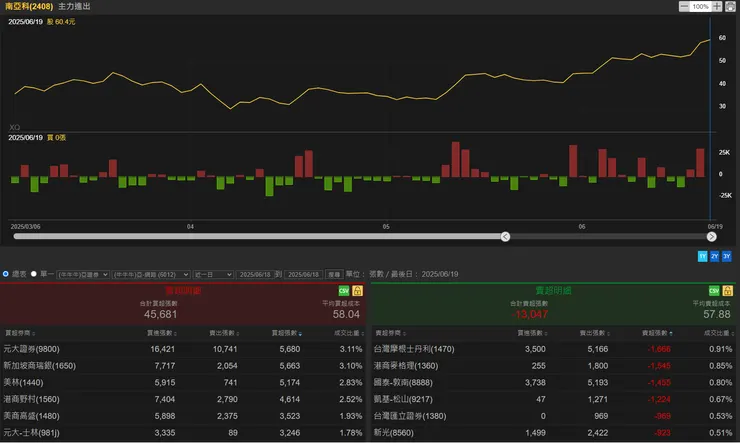The height and width of the screenshot is (443, 740).
Task: Select the 單一 radio button
Action: pos(33,273)
